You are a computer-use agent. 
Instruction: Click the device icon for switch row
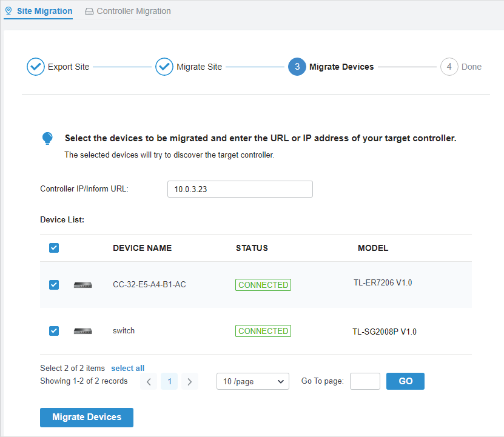click(83, 331)
